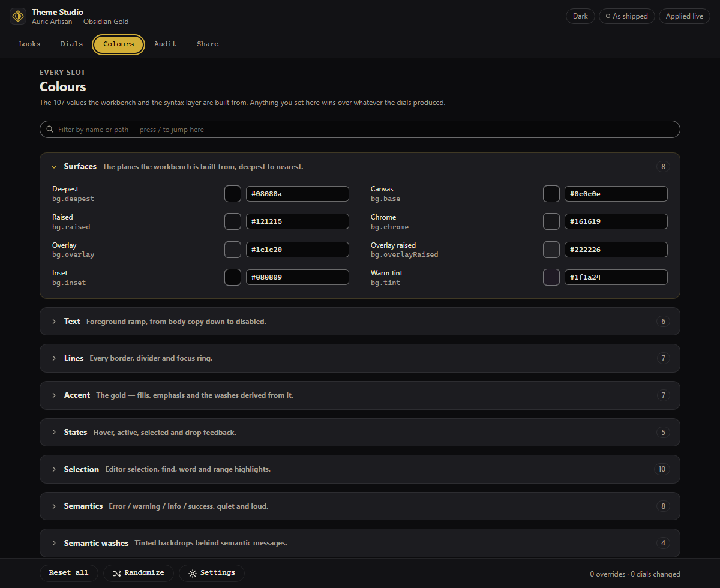Screen dimensions: 720x588
Task: Click the Reset all button
Action: [x=68, y=573]
